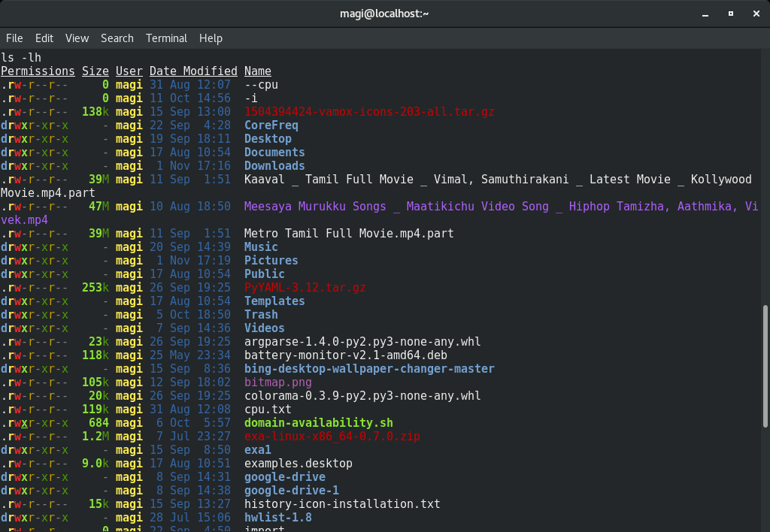
Task: Click the Date Modified column header
Action: point(193,71)
